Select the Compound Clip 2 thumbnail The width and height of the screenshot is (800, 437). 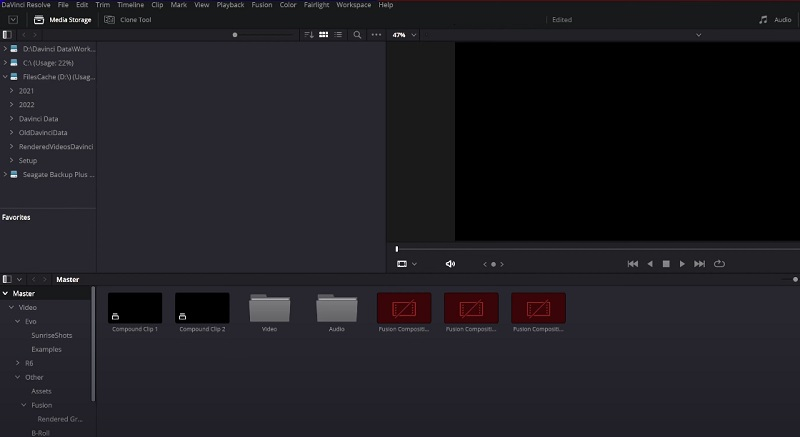[x=202, y=307]
